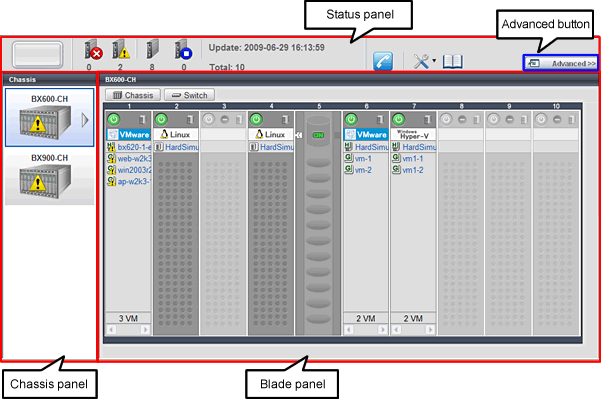The width and height of the screenshot is (601, 399).
Task: Open the vm1-1 guest link
Action: tap(413, 159)
